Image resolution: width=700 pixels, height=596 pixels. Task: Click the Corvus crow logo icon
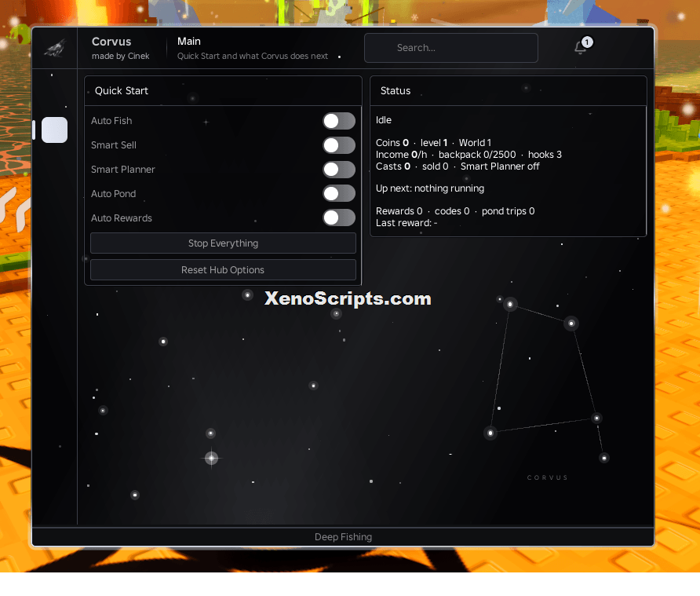[55, 48]
